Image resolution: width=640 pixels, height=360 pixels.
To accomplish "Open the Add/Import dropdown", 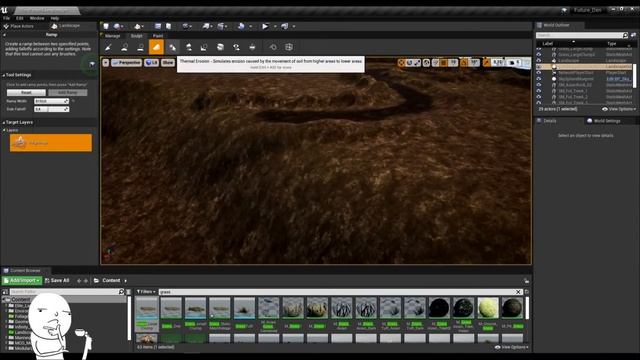I will tap(22, 281).
